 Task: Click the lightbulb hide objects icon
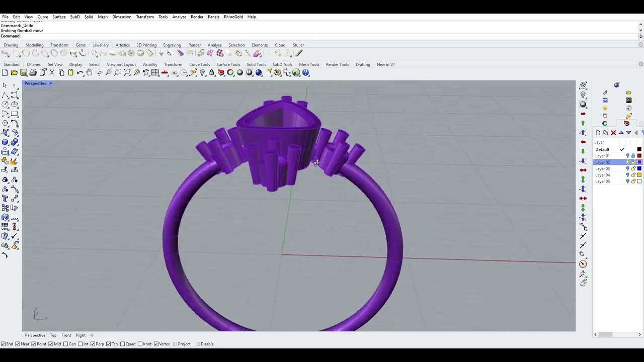pos(202,73)
